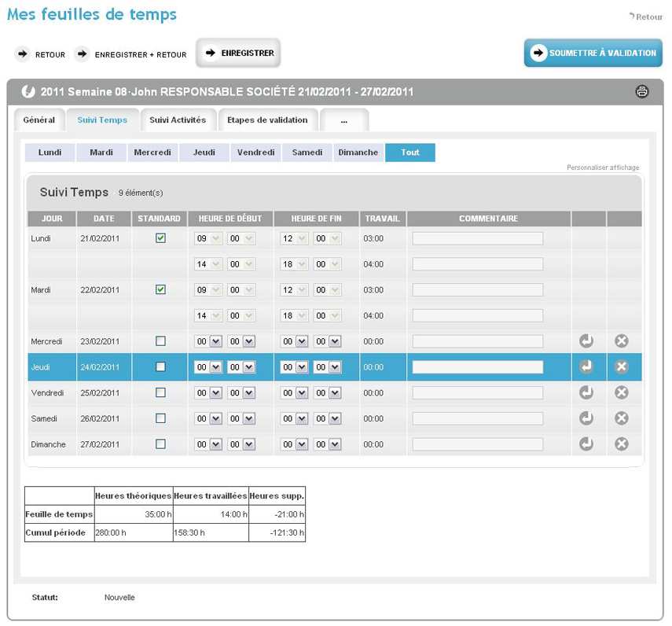Click the reset arrow icon for Mercredi row
672x626 pixels.
click(586, 341)
